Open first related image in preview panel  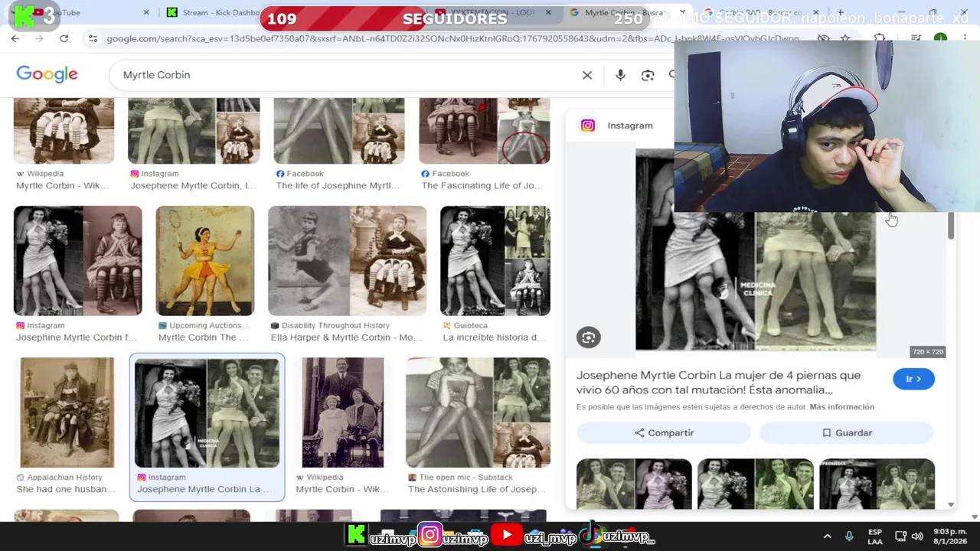tap(634, 484)
